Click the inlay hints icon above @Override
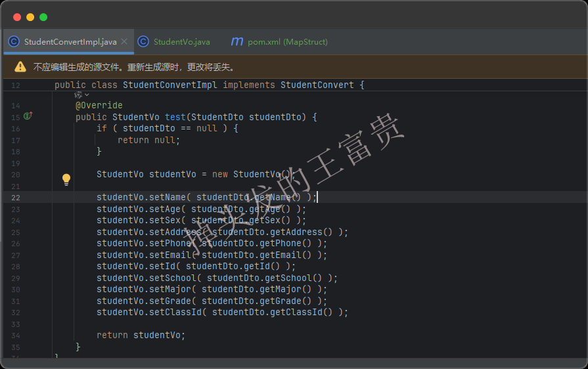 [x=78, y=95]
